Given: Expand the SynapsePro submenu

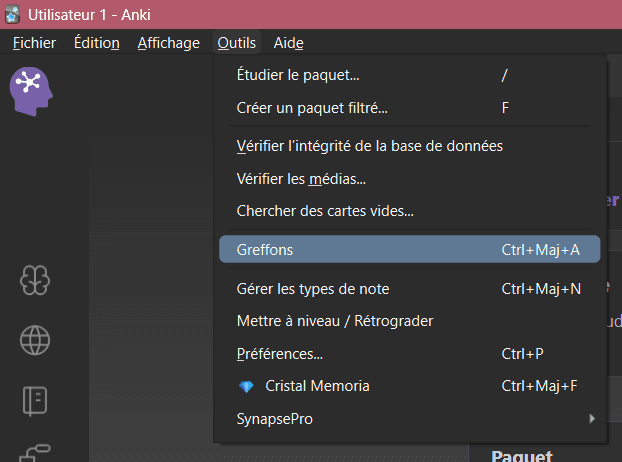Looking at the screenshot, I should [x=410, y=419].
